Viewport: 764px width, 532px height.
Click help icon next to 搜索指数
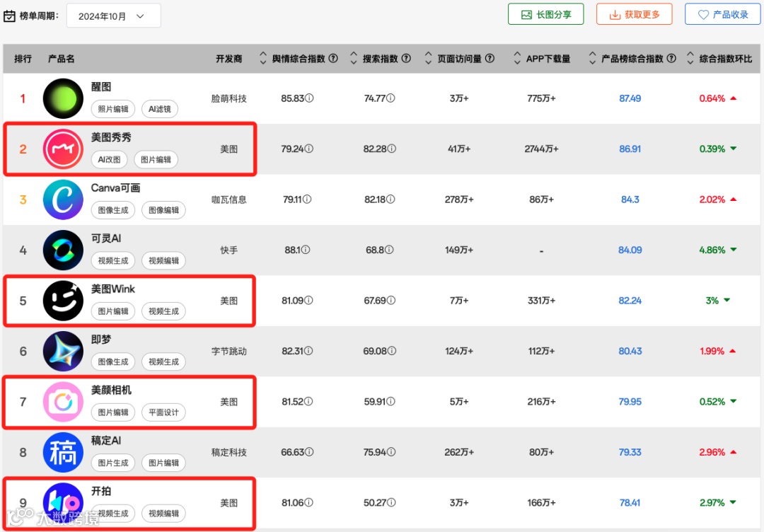point(406,59)
